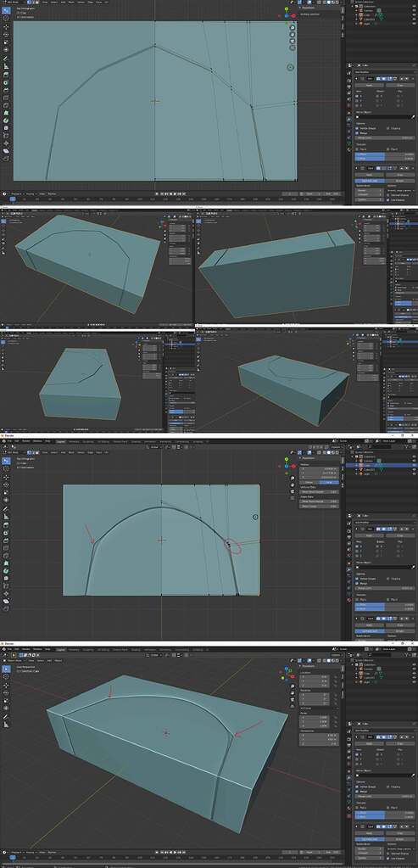This screenshot has width=418, height=868.
Task: Toggle Optimal Display checkbox in bottom screenshot
Action: coord(387,854)
